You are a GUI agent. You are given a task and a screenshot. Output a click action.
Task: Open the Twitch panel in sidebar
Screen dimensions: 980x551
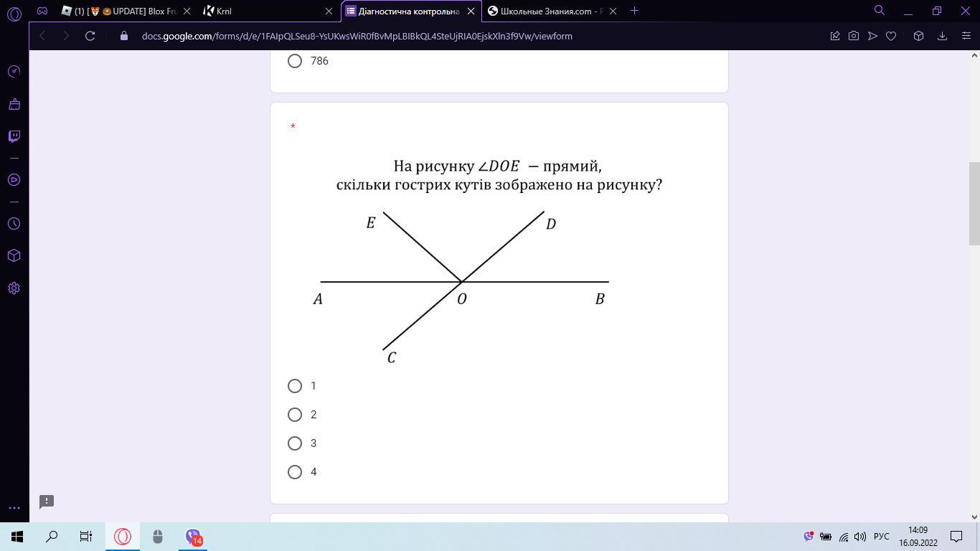click(14, 136)
